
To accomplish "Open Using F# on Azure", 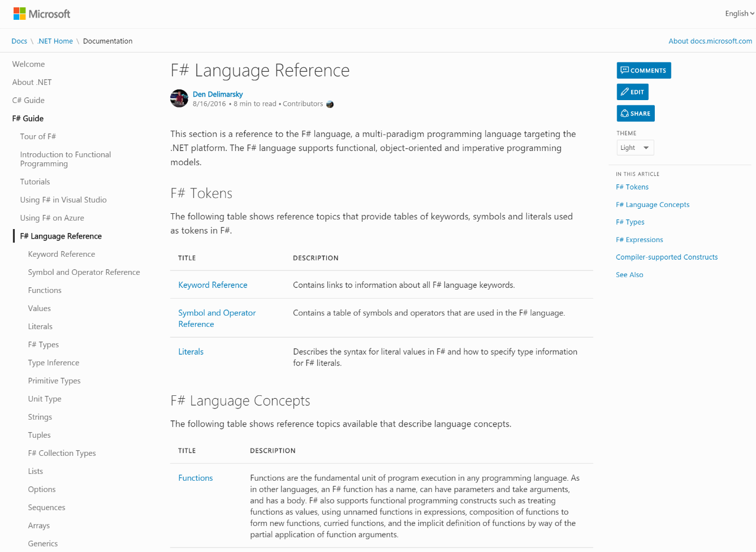I will (x=52, y=218).
